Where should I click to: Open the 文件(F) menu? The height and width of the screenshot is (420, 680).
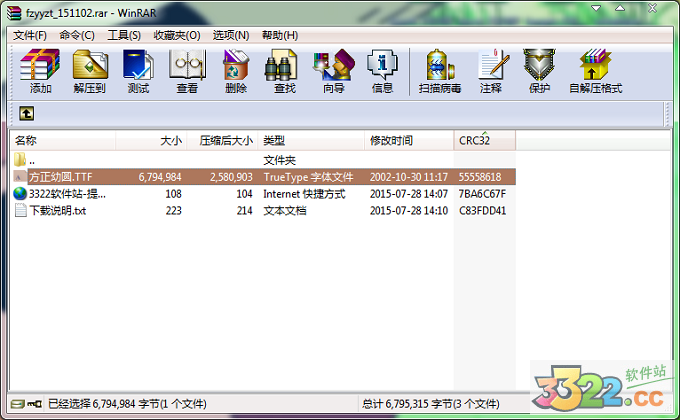[x=30, y=35]
